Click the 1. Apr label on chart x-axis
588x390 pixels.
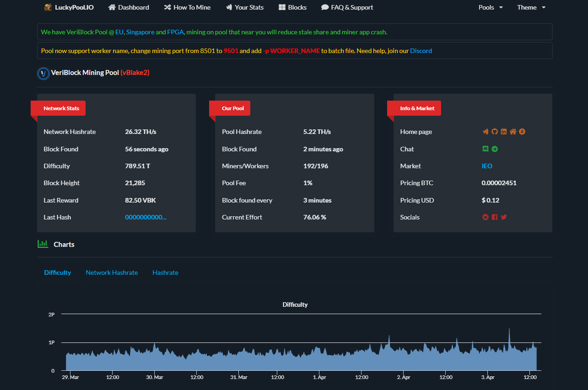click(x=319, y=377)
